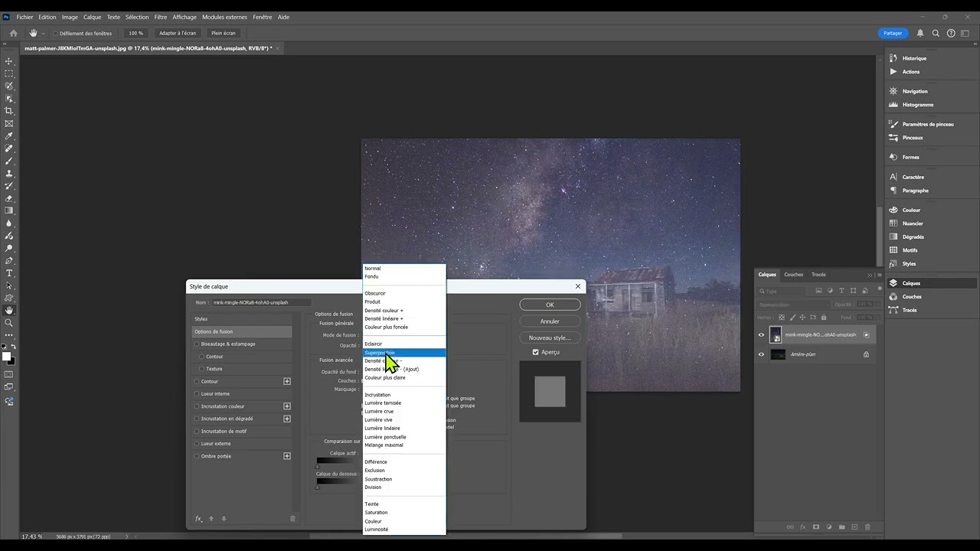Choose Superposition in the blend mode list
The width and height of the screenshot is (980, 551).
pos(403,353)
